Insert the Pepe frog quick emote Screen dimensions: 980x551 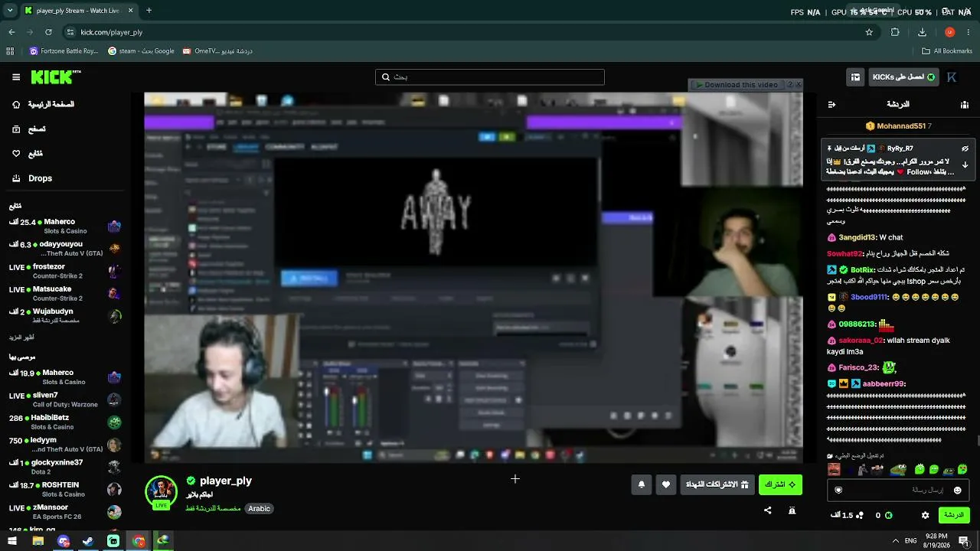898,469
